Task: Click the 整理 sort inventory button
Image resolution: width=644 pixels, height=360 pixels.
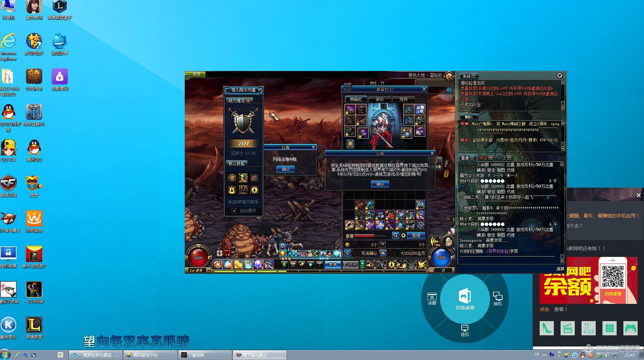Action: 416,235
